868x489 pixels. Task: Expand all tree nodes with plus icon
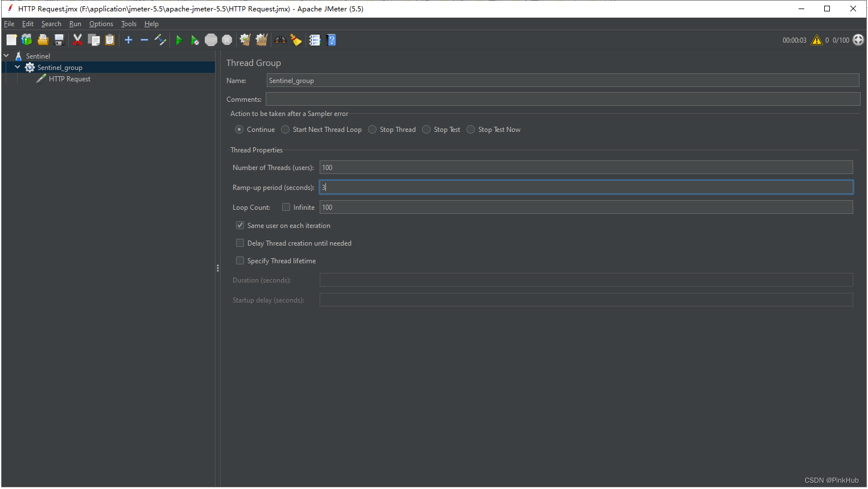[x=129, y=40]
